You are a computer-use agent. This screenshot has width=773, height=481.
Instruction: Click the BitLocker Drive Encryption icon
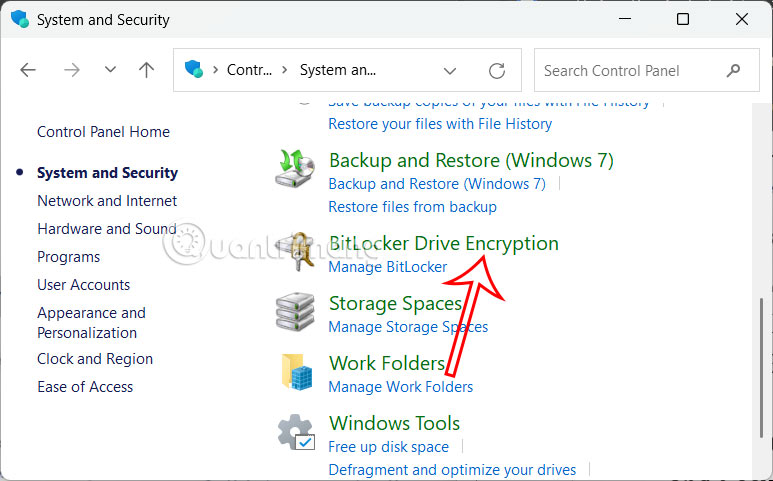click(295, 252)
